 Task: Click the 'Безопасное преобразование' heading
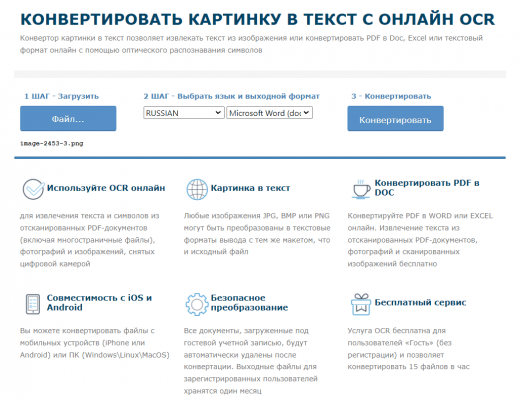(x=249, y=302)
